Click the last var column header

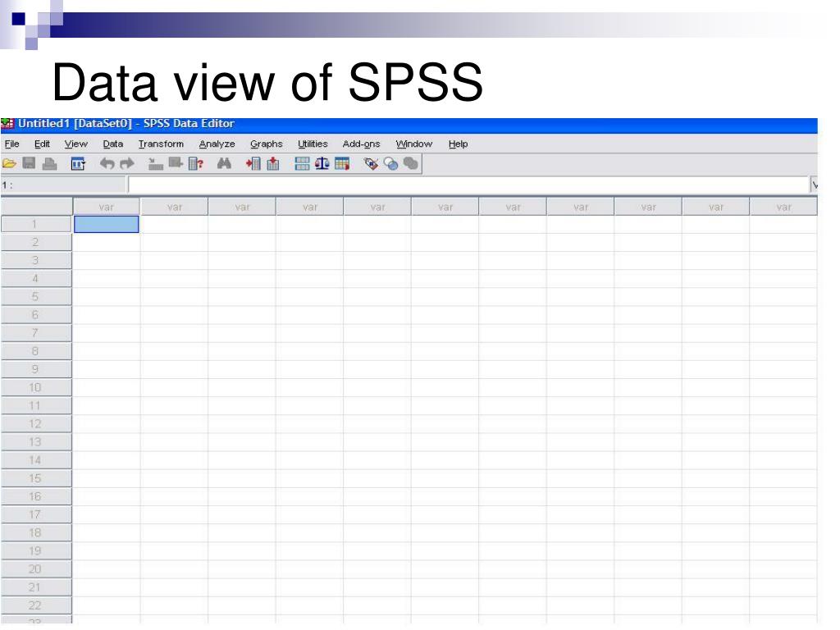pyautogui.click(x=783, y=207)
